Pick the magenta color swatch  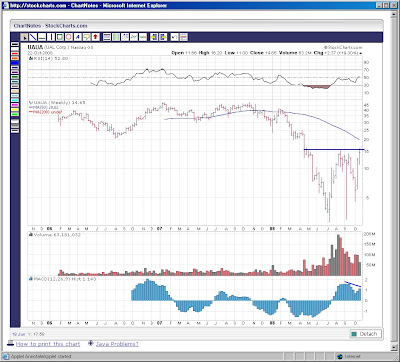click(x=15, y=105)
